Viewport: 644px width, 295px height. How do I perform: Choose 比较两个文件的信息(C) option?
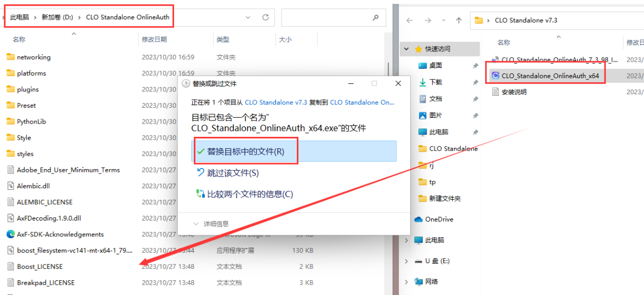click(250, 194)
